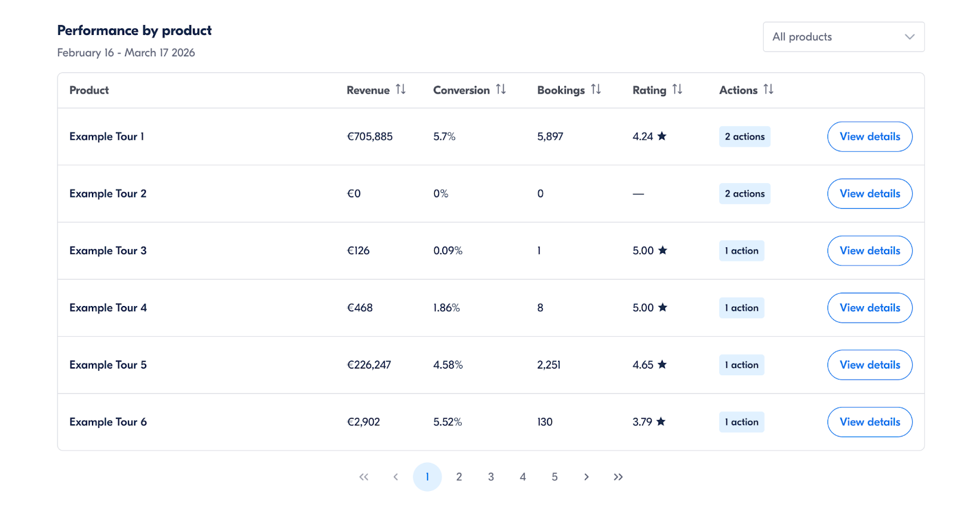Select current page 1 indicator
The height and width of the screenshot is (513, 980).
(x=427, y=477)
